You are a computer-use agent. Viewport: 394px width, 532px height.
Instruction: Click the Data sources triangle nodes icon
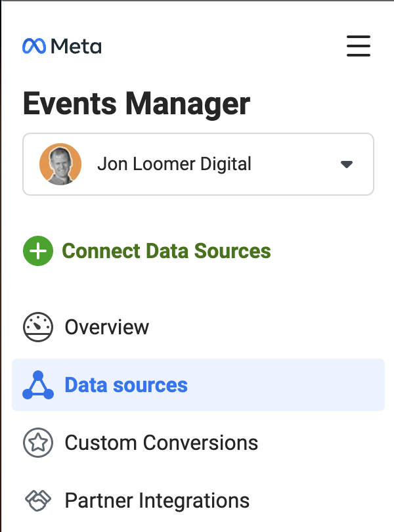coord(38,385)
